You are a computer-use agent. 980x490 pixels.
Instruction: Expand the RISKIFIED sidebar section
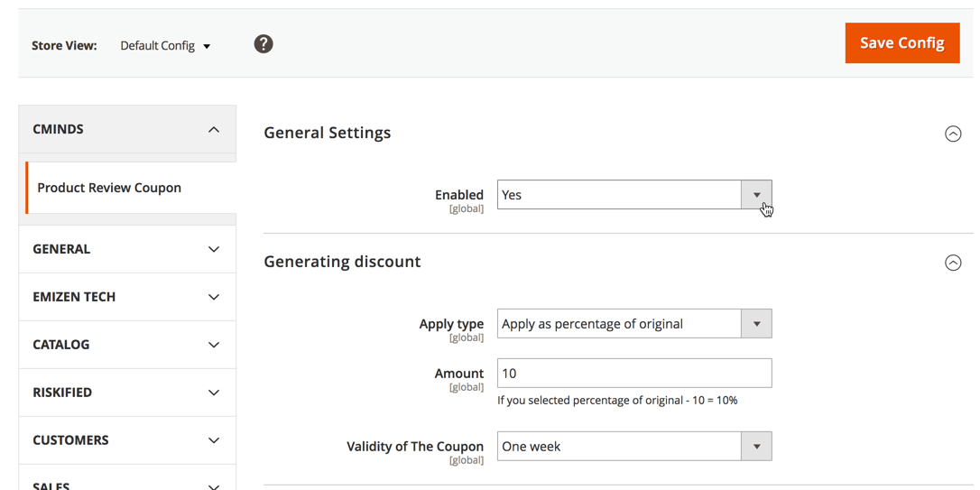(127, 393)
